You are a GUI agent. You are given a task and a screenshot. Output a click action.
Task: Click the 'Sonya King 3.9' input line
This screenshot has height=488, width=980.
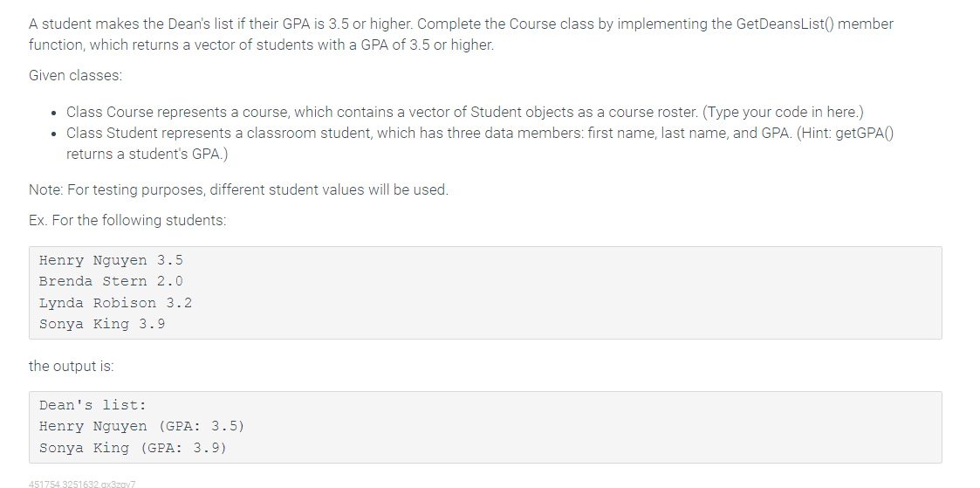(x=102, y=324)
